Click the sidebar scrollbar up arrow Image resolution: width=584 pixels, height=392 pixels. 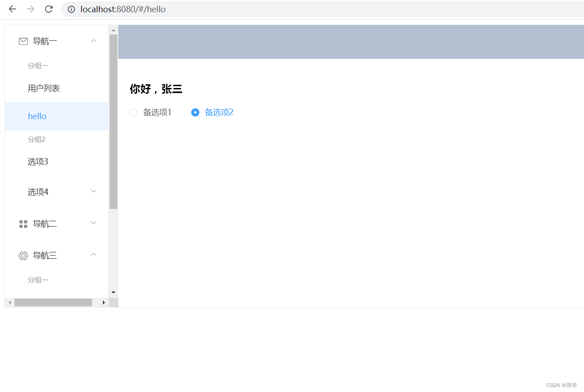point(113,30)
